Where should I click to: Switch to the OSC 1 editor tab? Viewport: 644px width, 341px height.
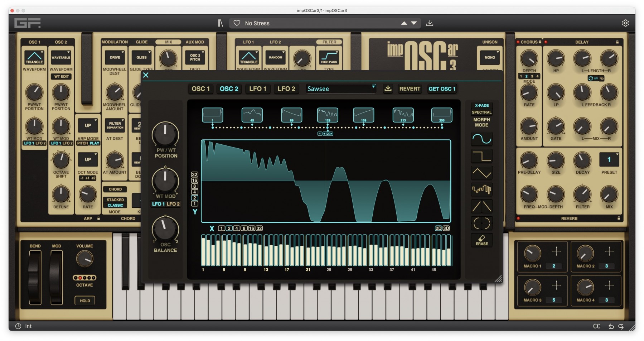tap(200, 88)
